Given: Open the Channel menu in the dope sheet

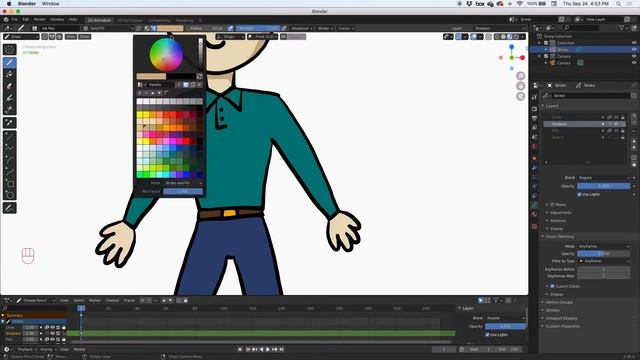Looking at the screenshot, I should tap(112, 300).
